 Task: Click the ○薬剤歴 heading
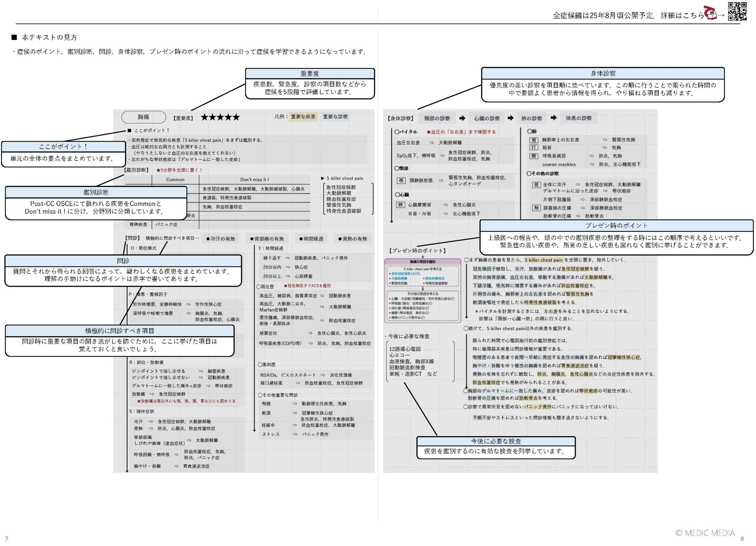coord(267,365)
